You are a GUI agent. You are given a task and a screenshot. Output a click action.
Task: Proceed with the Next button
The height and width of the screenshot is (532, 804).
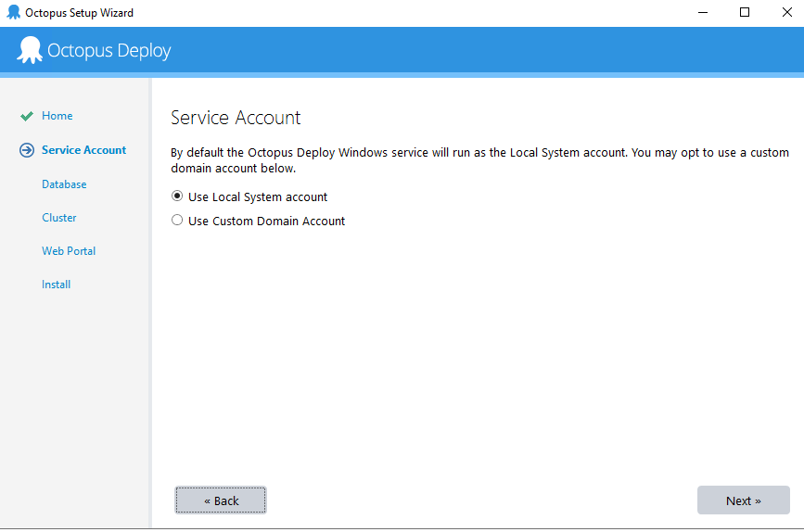click(743, 500)
